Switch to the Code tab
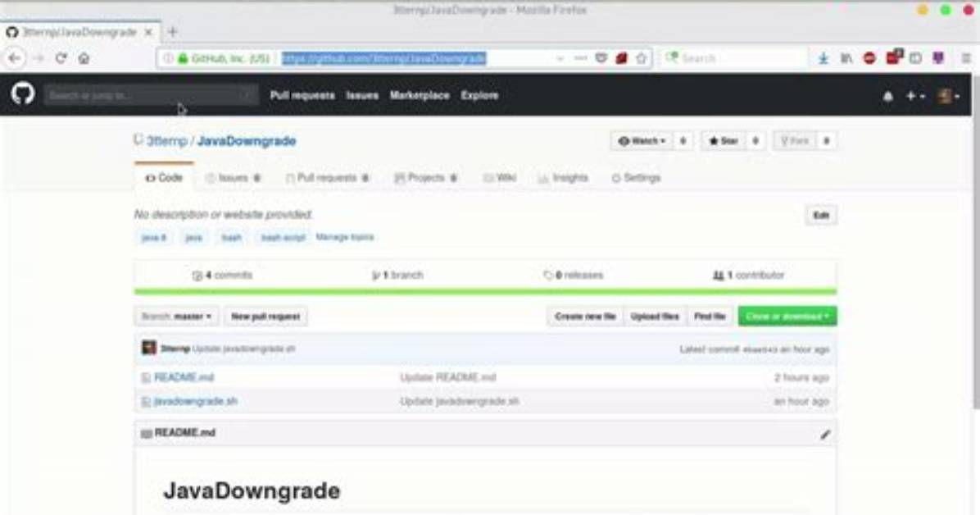Screen dimensions: 980x515 (165, 178)
